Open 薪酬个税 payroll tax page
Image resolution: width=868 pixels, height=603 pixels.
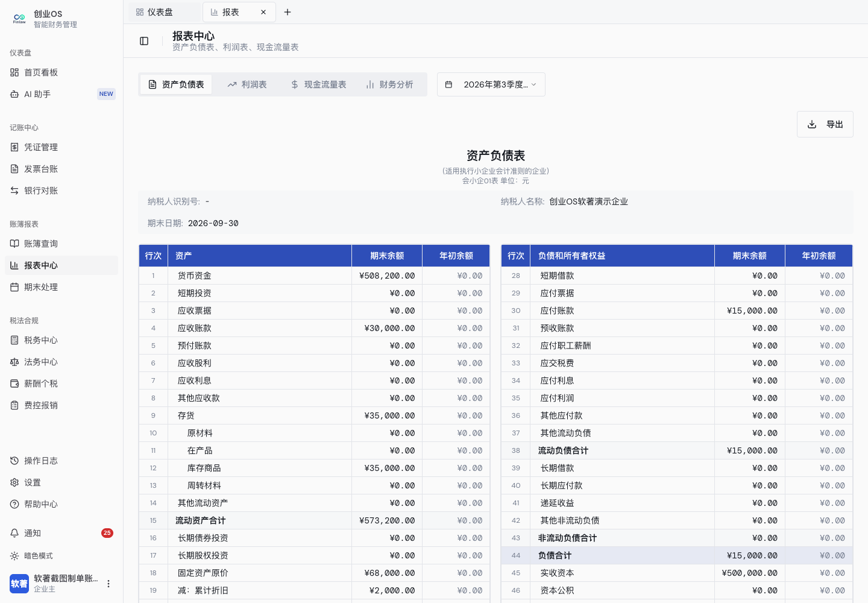[61, 384]
